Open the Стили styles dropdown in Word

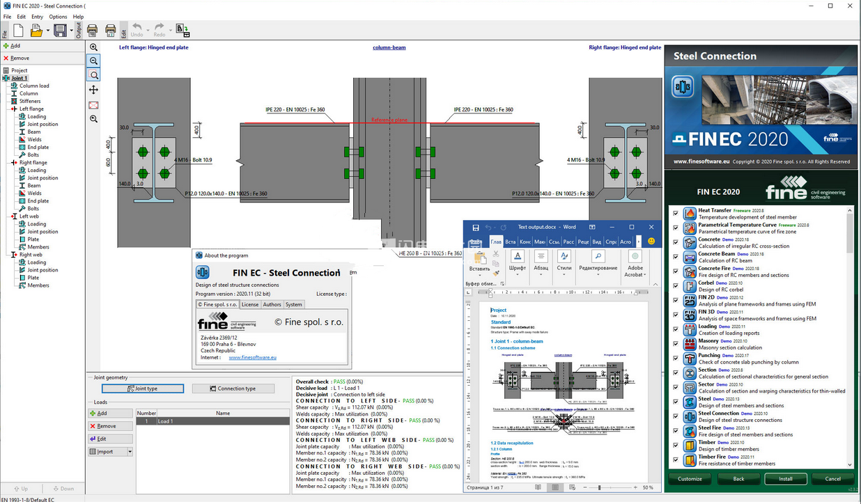(564, 261)
